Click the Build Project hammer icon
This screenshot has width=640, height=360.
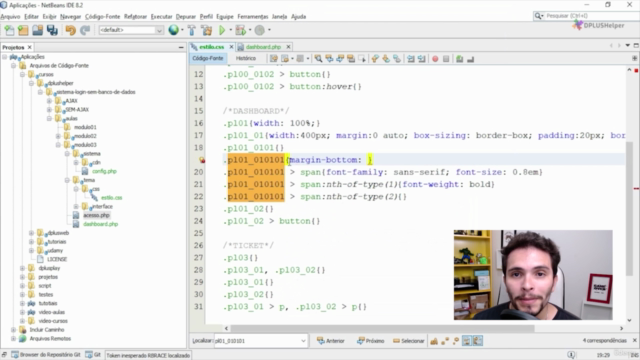coord(191,30)
